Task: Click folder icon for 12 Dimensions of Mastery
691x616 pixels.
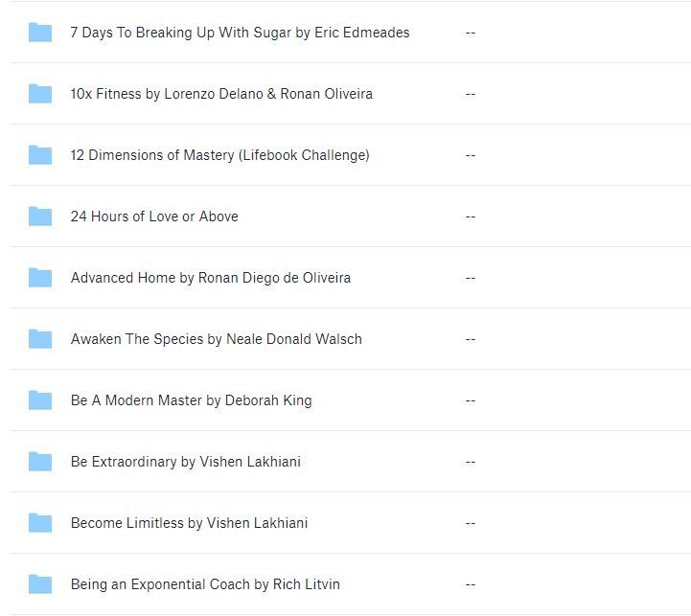Action: click(40, 155)
